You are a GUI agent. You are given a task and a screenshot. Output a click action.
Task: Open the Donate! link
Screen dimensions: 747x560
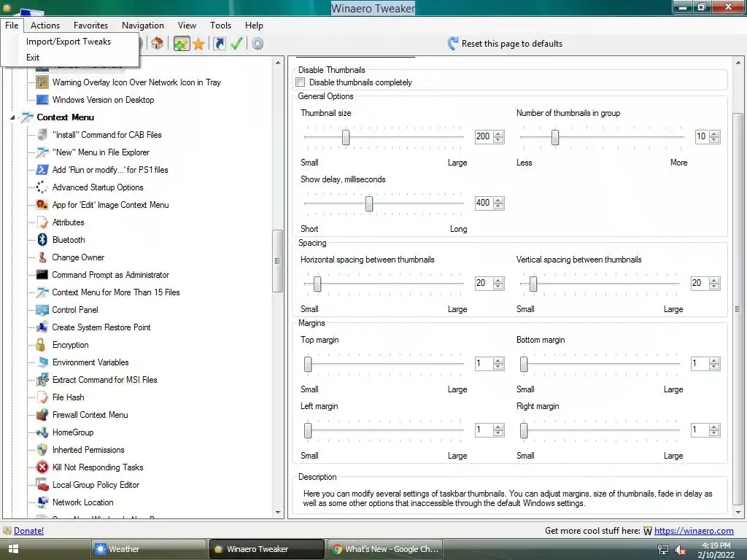coord(28,531)
